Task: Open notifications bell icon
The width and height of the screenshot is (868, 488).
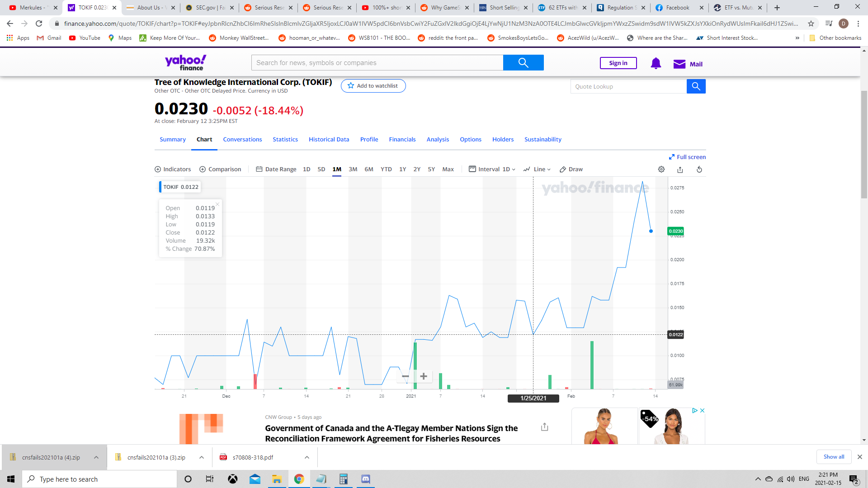Action: (x=656, y=64)
